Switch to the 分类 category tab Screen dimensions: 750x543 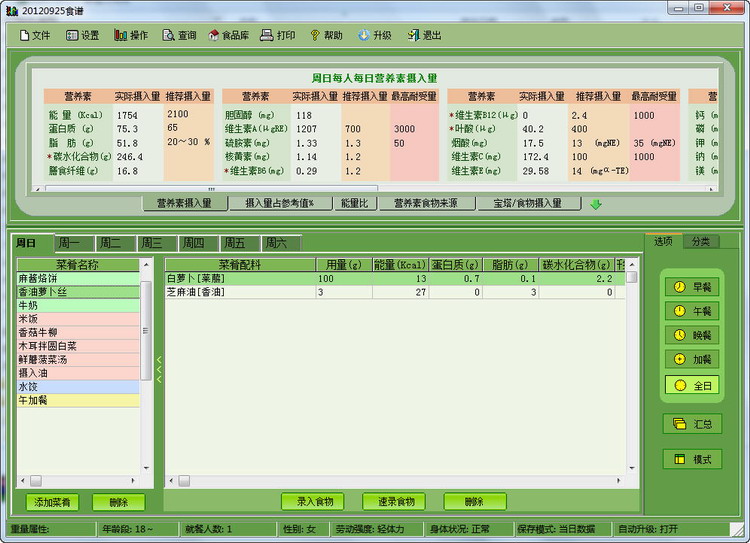pos(699,241)
